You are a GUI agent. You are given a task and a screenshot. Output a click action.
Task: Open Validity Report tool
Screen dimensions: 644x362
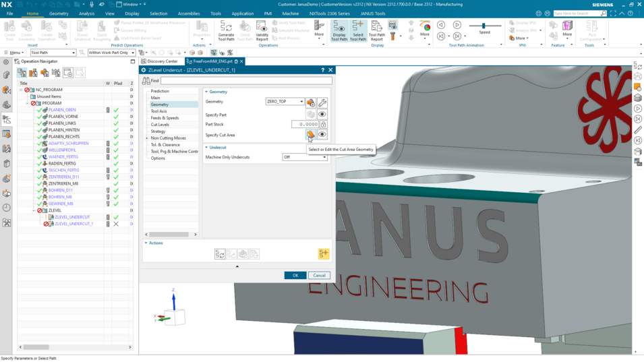coord(262,31)
